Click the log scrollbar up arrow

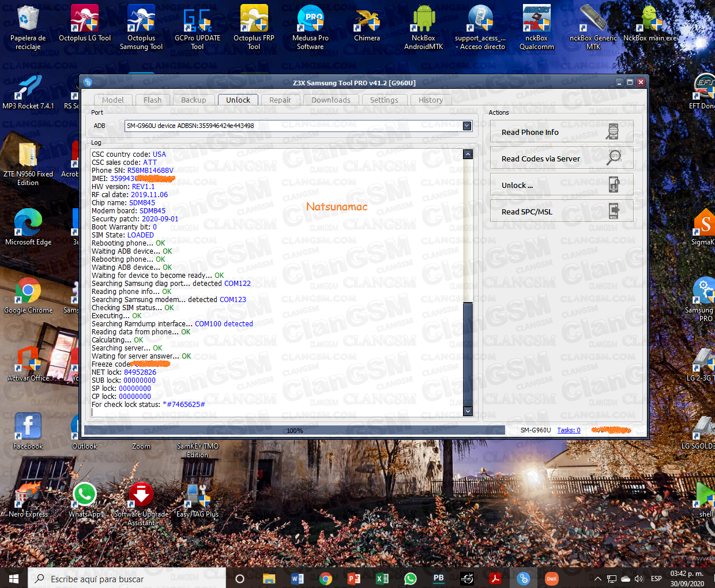tap(468, 154)
